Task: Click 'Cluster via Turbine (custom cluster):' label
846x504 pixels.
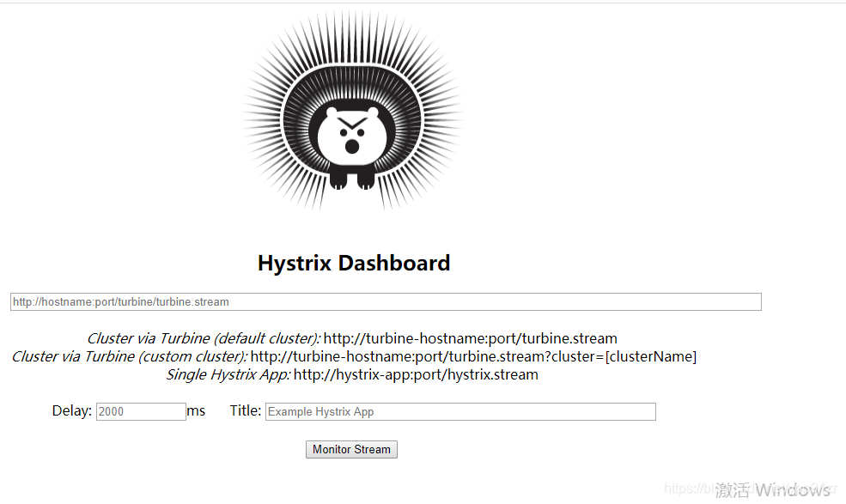Action: click(130, 356)
